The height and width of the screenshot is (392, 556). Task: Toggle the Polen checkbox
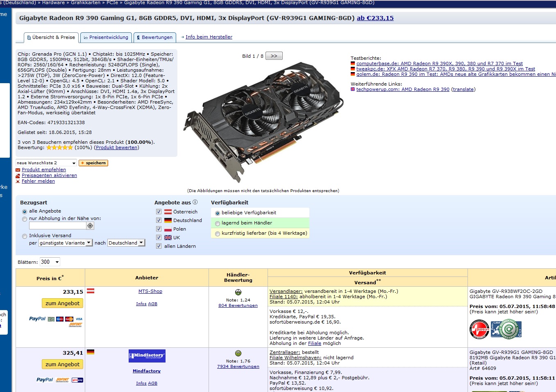coord(159,229)
